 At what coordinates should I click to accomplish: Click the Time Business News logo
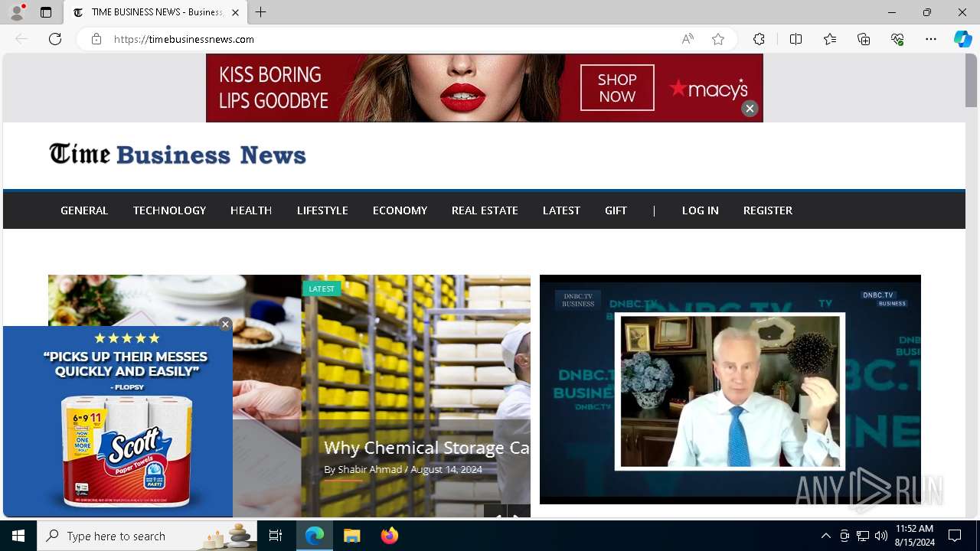178,155
